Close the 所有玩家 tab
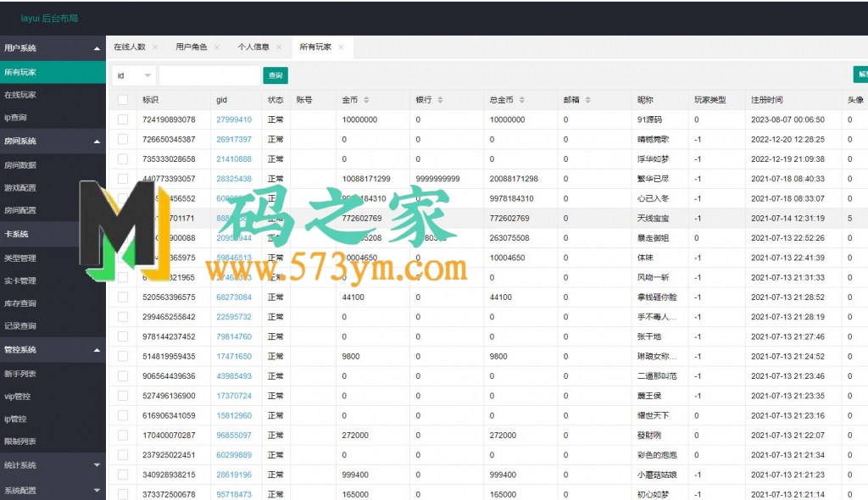Screen dimensions: 868x500 coord(341,47)
